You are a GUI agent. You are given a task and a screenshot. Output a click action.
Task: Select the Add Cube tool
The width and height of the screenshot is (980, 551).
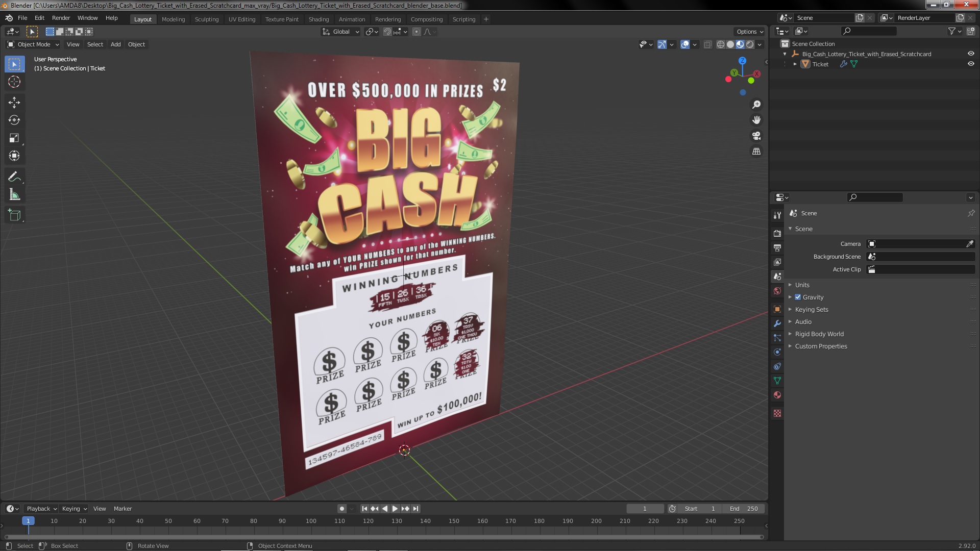pyautogui.click(x=14, y=215)
